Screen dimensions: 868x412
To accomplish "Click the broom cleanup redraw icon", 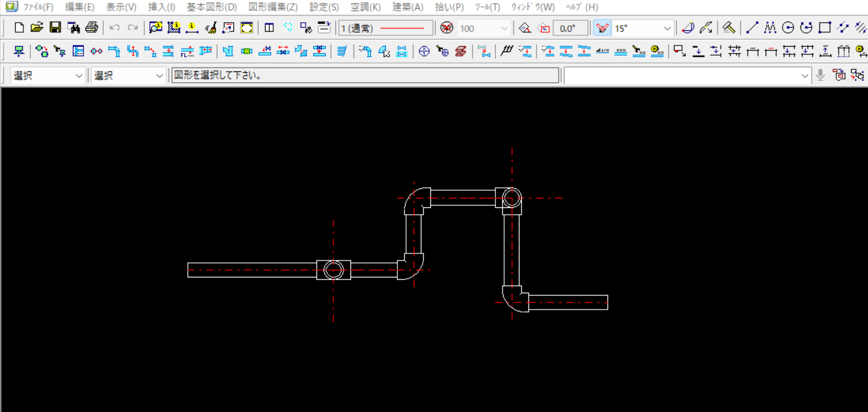I will click(211, 28).
